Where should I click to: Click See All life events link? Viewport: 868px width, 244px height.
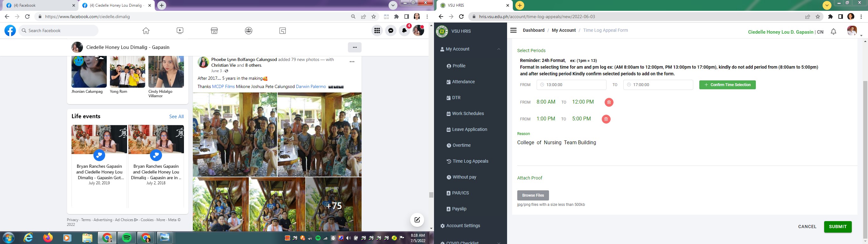176,117
